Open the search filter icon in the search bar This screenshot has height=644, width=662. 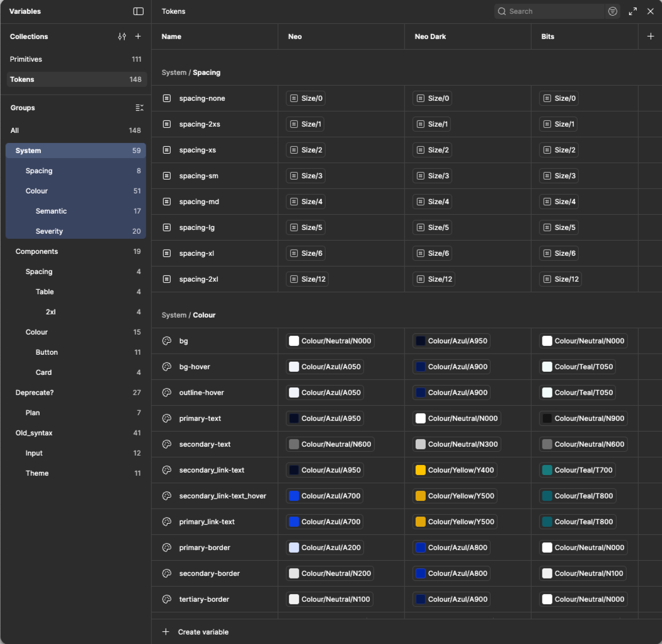coord(612,11)
